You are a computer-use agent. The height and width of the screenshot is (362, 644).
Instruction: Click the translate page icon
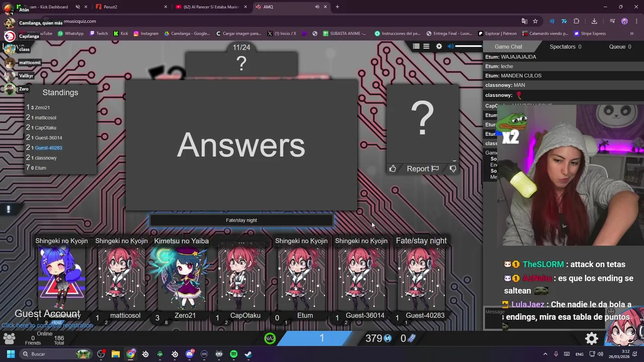click(524, 21)
